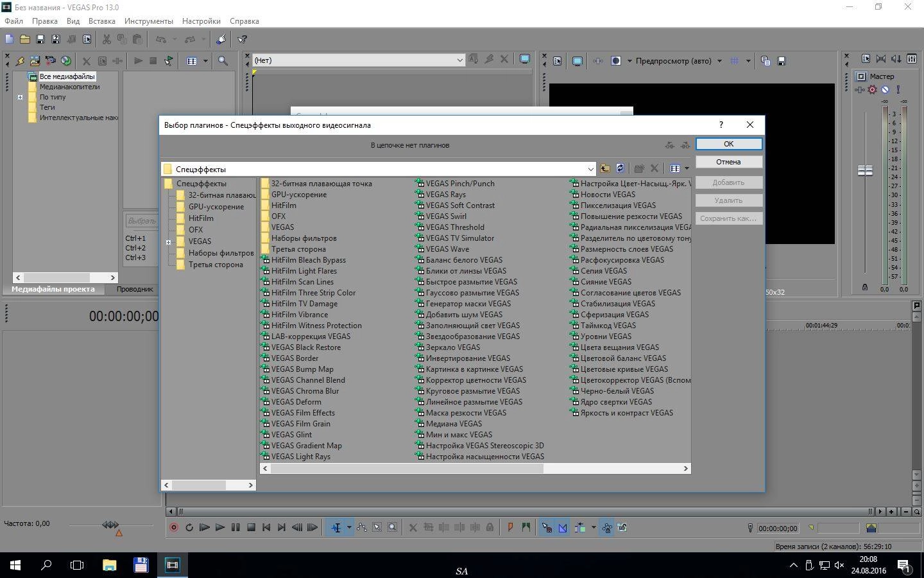This screenshot has width=924, height=578.
Task: Save preview snapshot to file
Action: tap(782, 61)
